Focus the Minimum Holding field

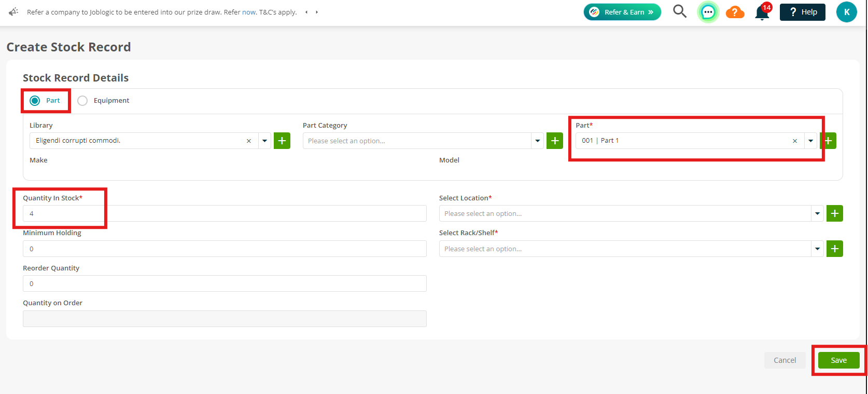(225, 249)
